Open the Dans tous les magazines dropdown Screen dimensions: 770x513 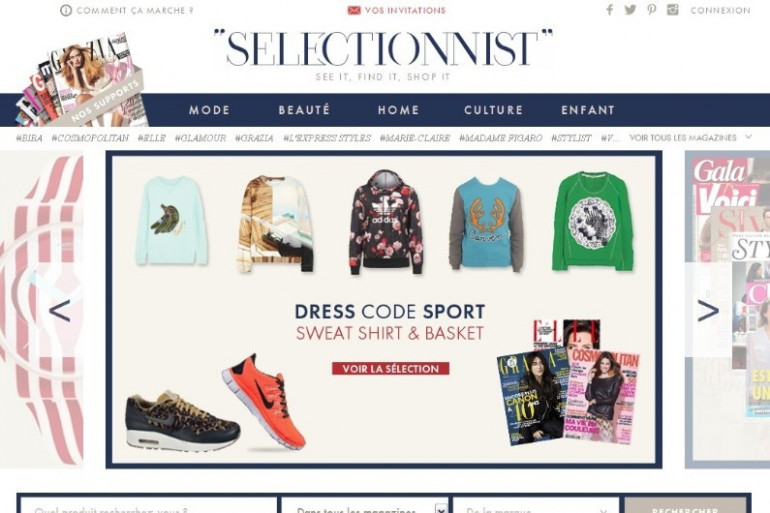365,506
